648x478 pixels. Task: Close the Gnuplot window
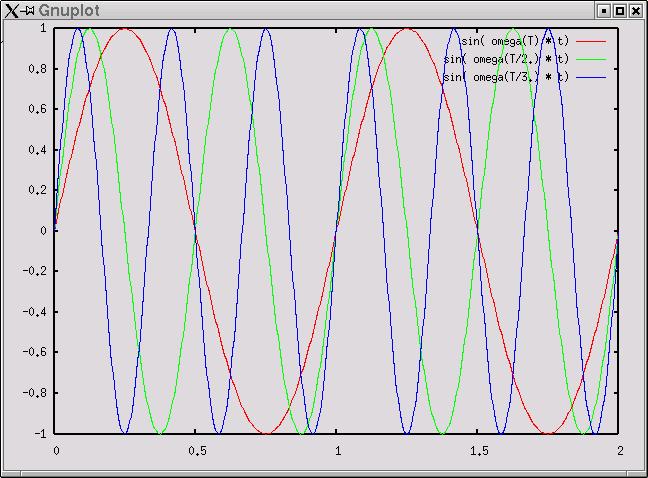point(635,10)
